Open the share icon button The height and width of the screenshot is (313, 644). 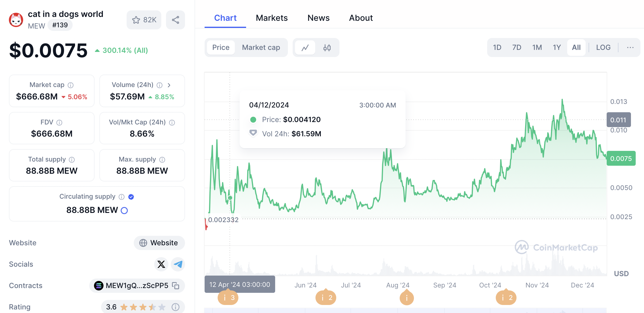coord(176,20)
